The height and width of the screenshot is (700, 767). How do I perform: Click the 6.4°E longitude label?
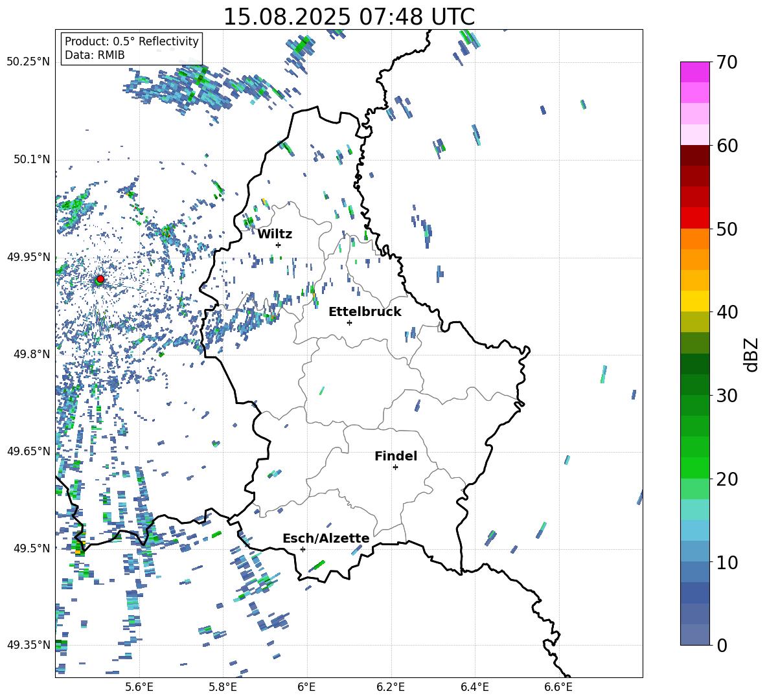[474, 687]
